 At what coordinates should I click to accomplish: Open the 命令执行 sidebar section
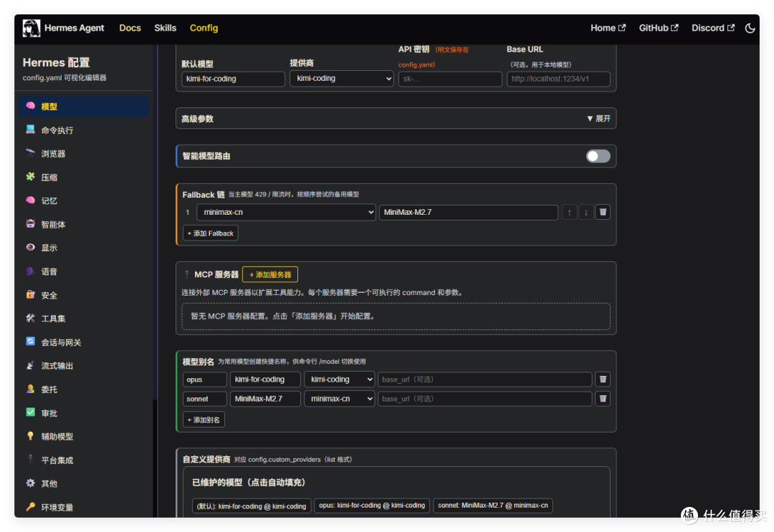[83, 130]
